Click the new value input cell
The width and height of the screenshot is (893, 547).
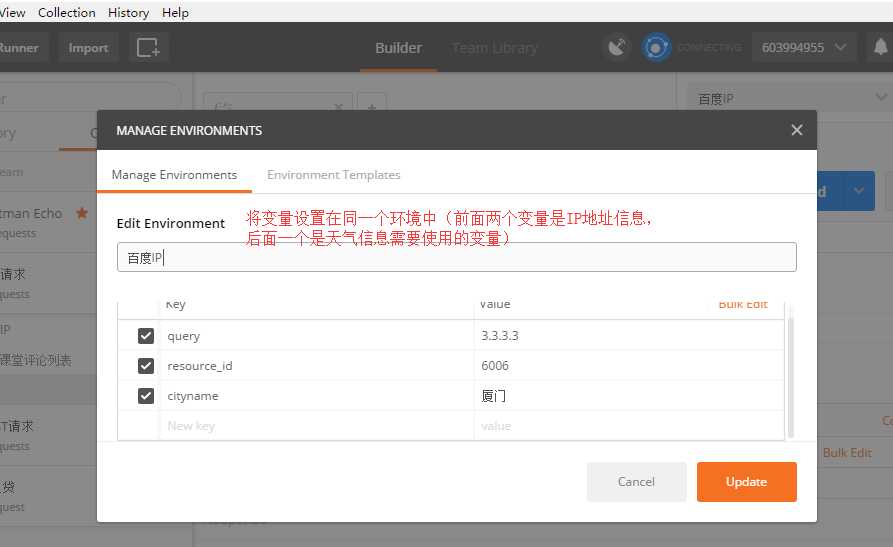tap(629, 426)
